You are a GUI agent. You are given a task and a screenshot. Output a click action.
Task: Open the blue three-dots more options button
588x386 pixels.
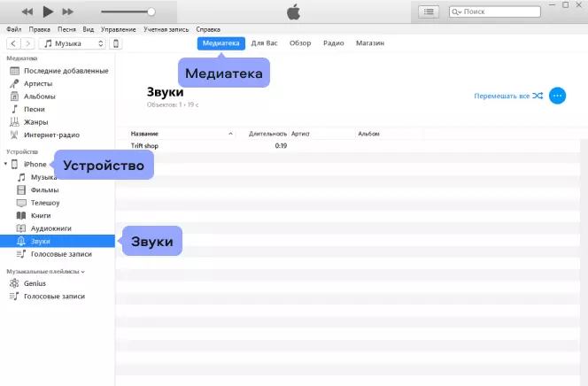click(x=557, y=96)
